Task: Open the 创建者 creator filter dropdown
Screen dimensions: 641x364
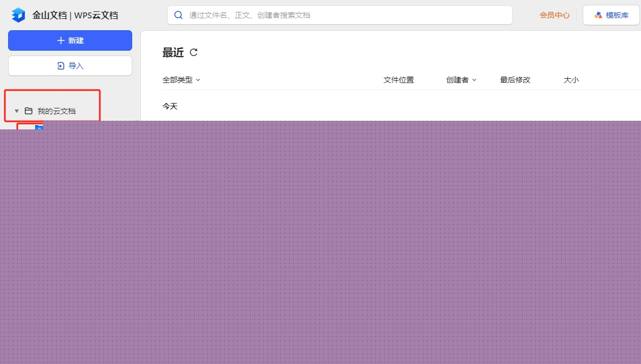Action: pos(461,80)
